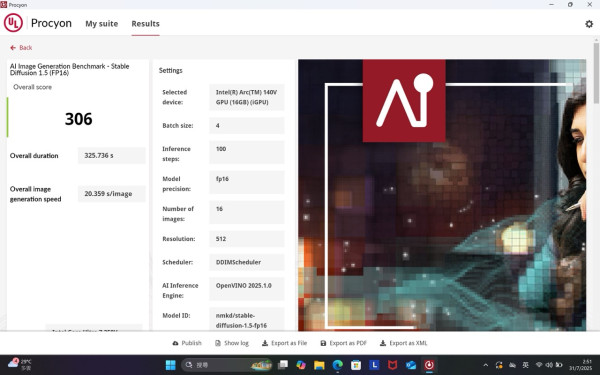The width and height of the screenshot is (600, 375).
Task: Select the 20.359 s/image speed value
Action: [112, 194]
